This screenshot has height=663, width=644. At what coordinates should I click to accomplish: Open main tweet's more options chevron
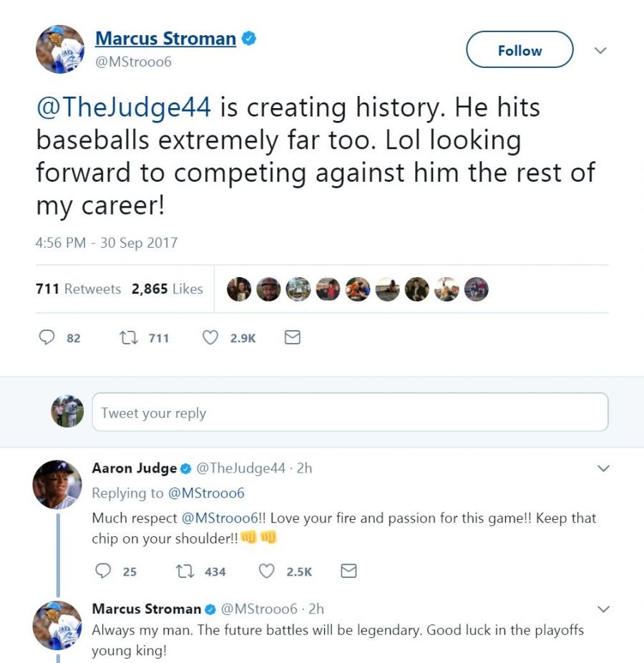(601, 51)
